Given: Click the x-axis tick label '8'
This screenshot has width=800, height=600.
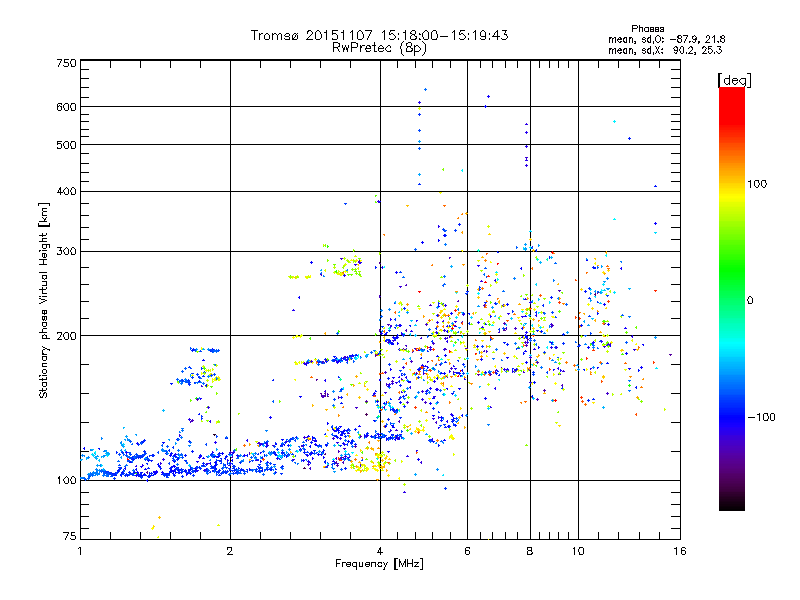Looking at the screenshot, I should (x=530, y=551).
